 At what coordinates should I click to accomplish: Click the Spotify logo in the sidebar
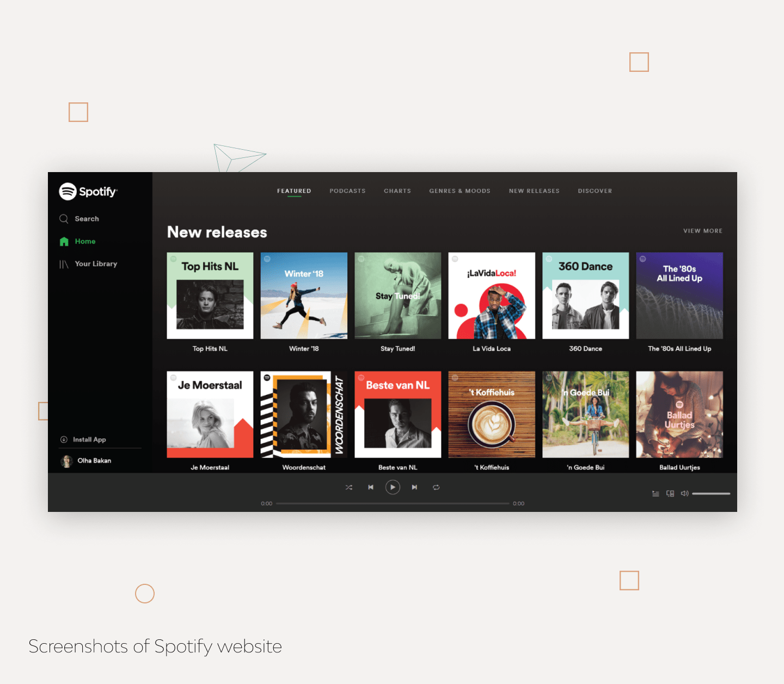(88, 192)
